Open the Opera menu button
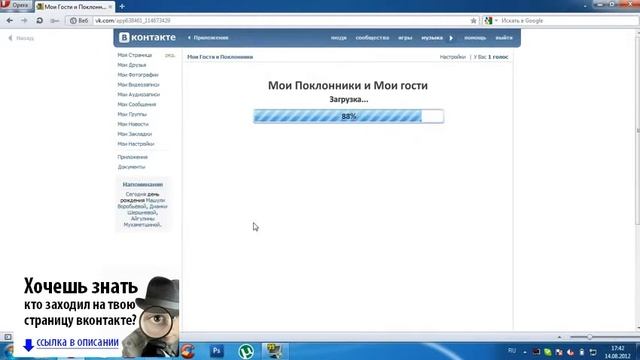Viewport: 640px width, 360px height. coord(16,6)
